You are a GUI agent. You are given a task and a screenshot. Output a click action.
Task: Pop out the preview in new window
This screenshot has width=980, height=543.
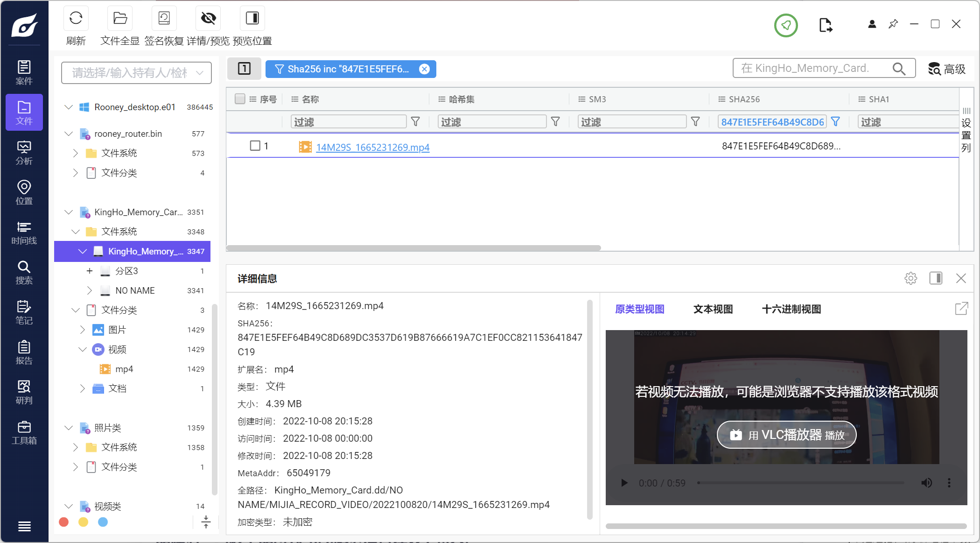tap(961, 309)
